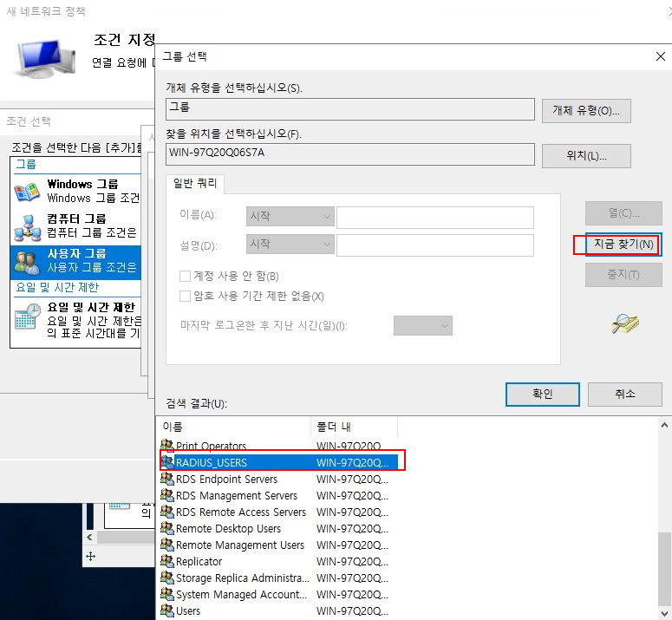672x620 pixels.
Task: Select the 사용자 그룹 icon
Action: pos(27,260)
